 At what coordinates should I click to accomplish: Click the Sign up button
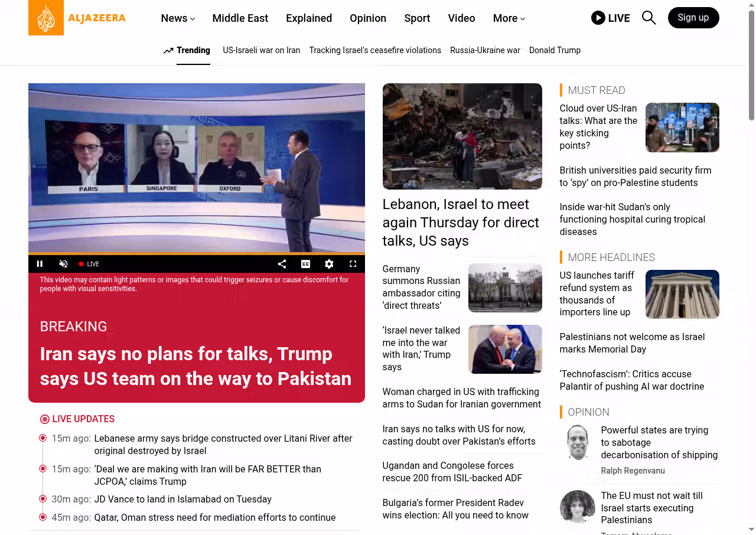tap(693, 18)
